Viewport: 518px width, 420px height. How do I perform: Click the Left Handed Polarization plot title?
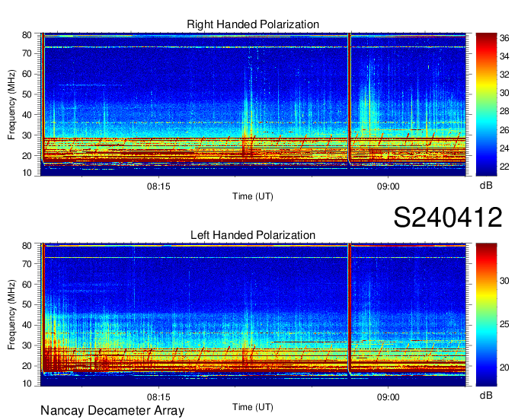click(x=253, y=235)
